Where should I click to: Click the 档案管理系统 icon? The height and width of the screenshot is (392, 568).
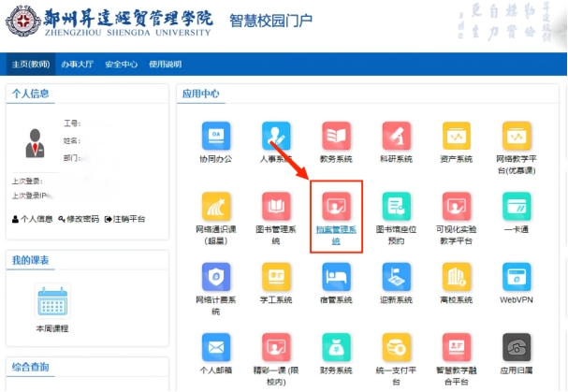pos(336,207)
